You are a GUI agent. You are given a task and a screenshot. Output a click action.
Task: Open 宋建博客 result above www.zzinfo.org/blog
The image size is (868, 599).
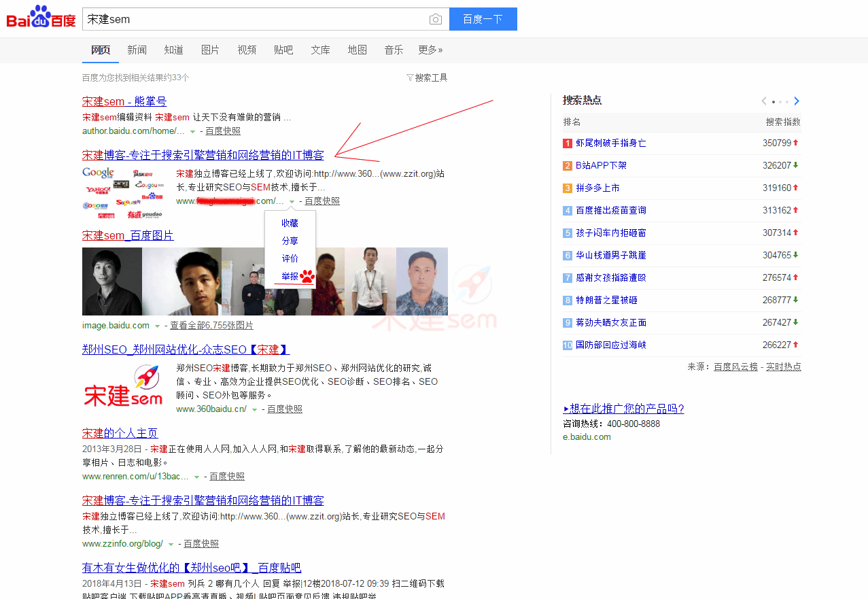point(203,500)
